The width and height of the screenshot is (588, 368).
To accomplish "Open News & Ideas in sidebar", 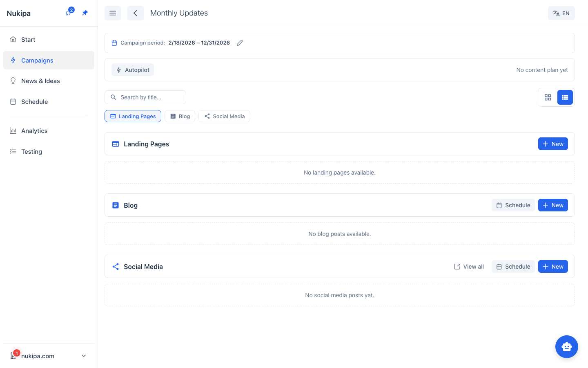I will click(40, 81).
